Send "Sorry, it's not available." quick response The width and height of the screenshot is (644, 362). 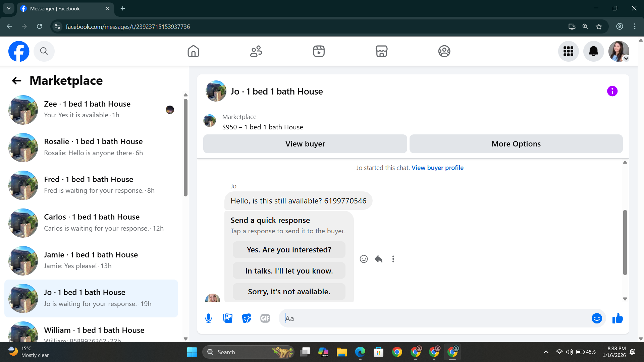(x=289, y=292)
